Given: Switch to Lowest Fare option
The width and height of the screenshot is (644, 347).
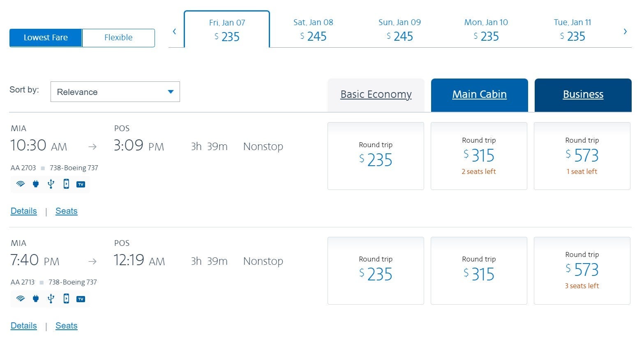Looking at the screenshot, I should [x=46, y=38].
